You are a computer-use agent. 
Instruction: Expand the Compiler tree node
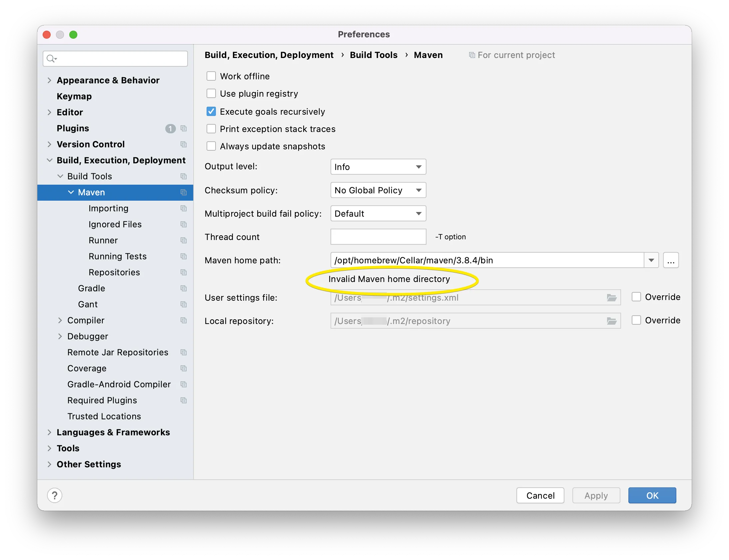coord(60,320)
